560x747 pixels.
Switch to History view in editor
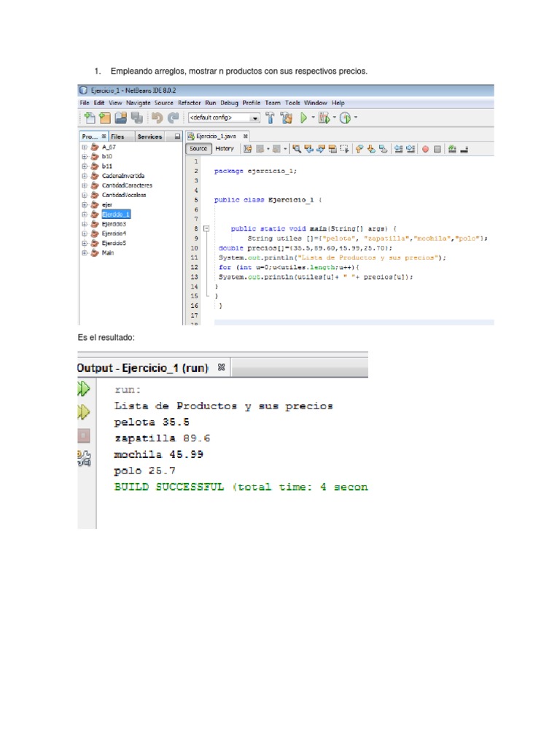(x=225, y=149)
